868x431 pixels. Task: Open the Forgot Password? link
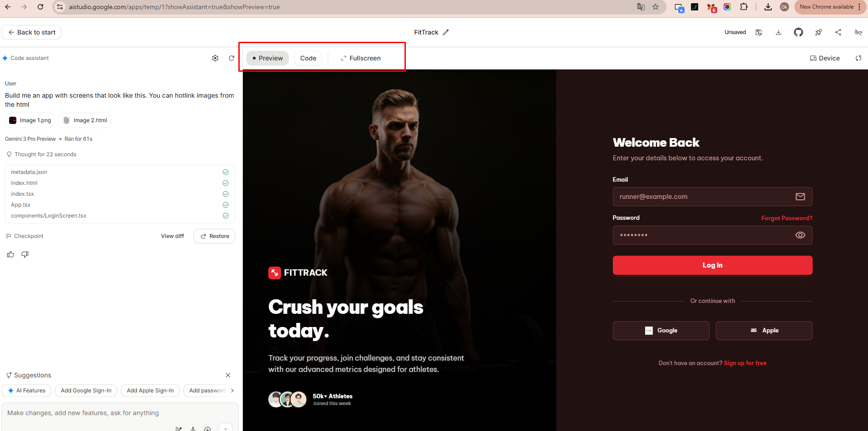pos(787,218)
